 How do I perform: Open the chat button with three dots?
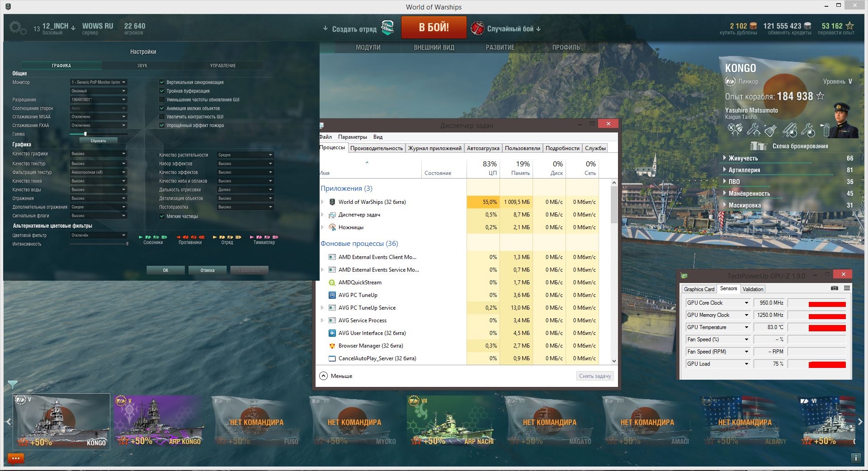point(15,458)
